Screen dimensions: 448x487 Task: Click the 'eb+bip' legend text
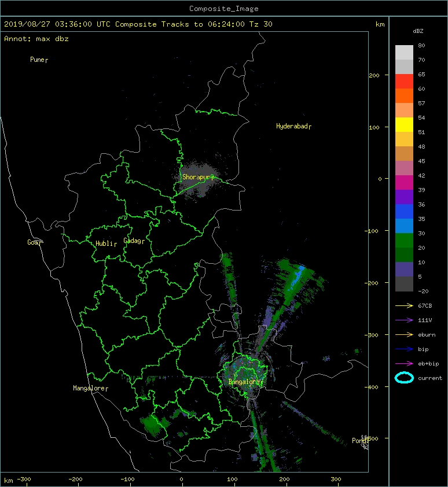(x=428, y=364)
